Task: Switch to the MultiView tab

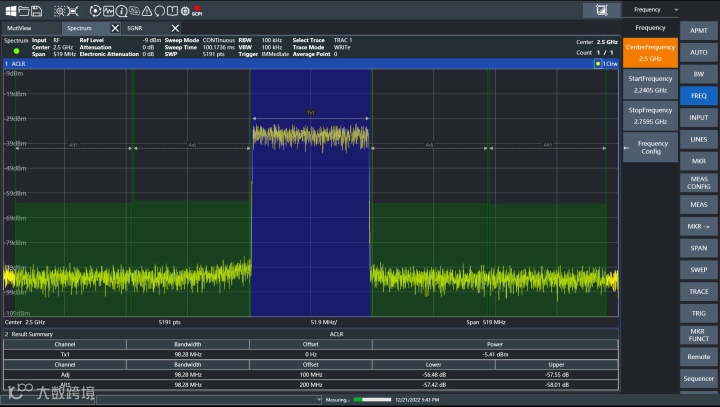Action: click(x=20, y=28)
